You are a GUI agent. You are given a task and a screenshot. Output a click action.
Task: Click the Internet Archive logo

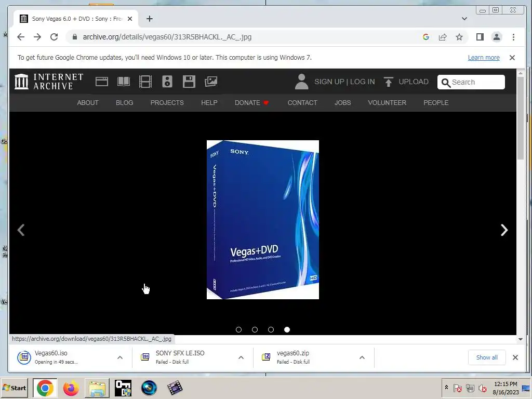tap(49, 82)
